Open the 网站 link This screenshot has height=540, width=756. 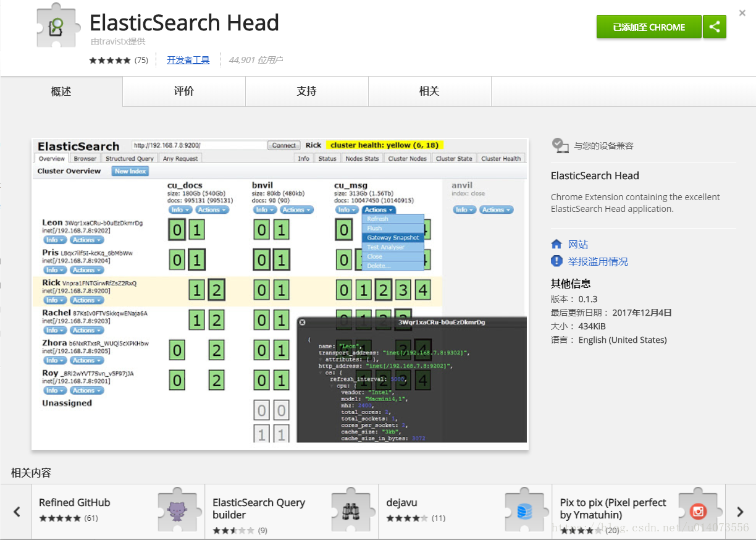578,244
